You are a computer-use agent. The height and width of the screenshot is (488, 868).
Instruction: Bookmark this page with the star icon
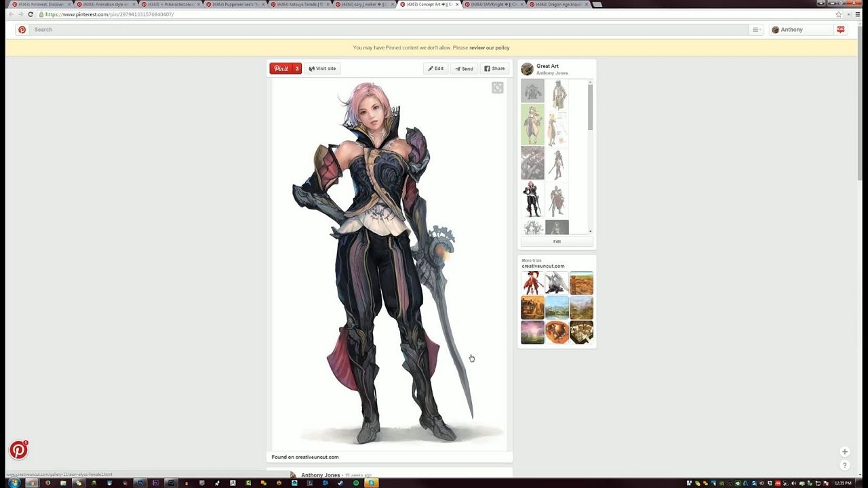(x=839, y=14)
